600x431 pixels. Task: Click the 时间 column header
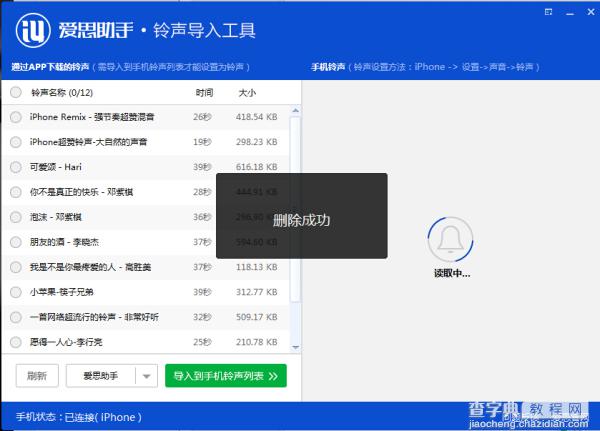click(204, 93)
